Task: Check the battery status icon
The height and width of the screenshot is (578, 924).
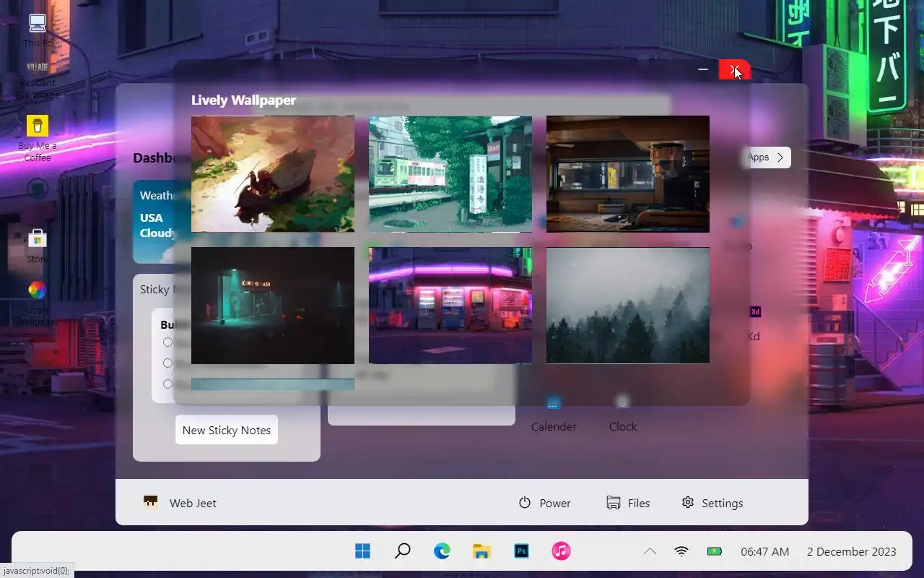Action: (x=715, y=551)
